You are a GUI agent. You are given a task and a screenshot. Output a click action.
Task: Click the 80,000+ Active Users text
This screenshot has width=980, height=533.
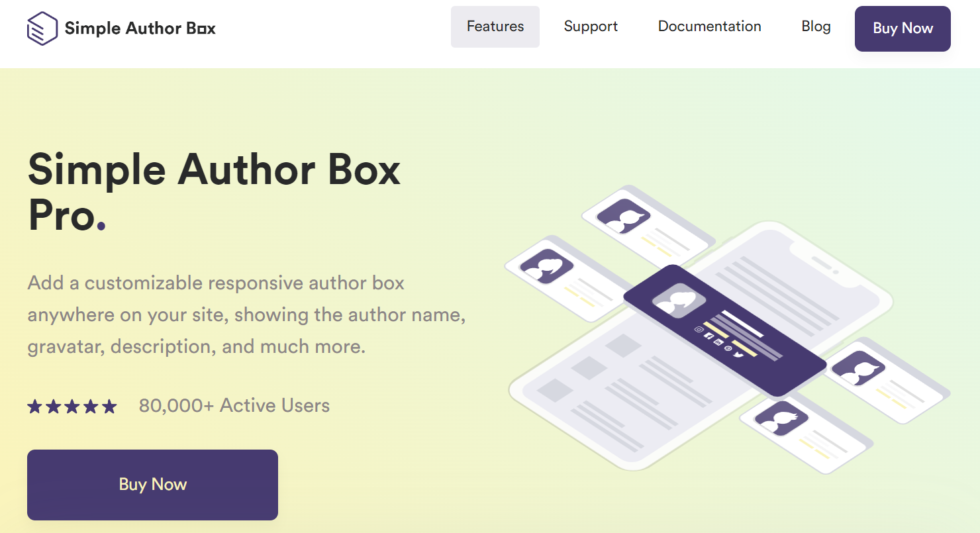coord(234,405)
